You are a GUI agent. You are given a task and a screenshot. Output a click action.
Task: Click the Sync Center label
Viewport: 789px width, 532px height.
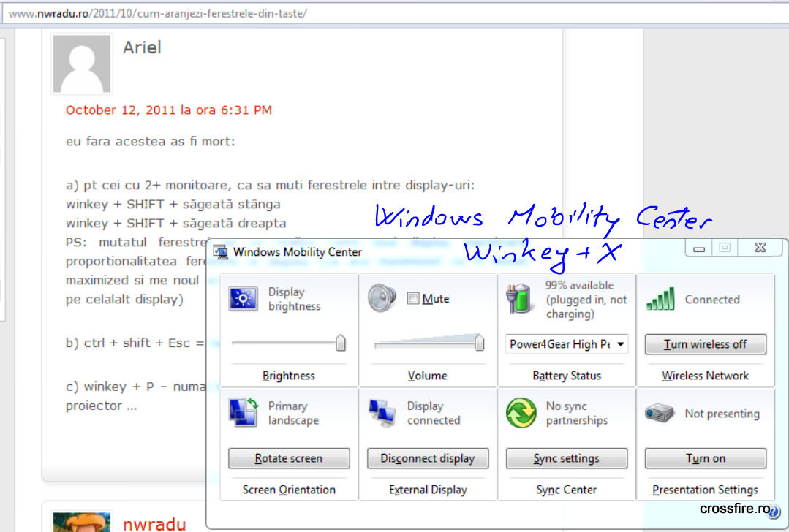(566, 490)
